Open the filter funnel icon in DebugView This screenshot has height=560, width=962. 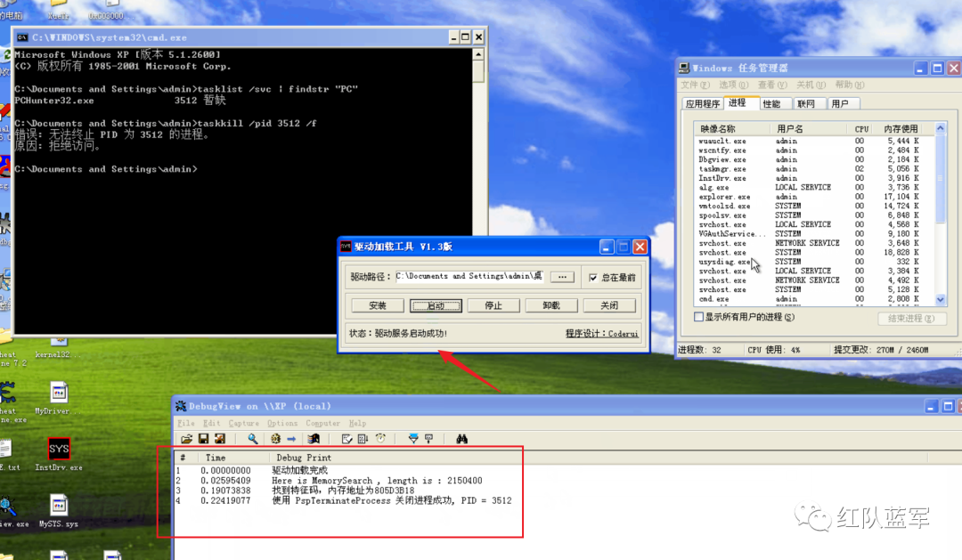click(413, 439)
